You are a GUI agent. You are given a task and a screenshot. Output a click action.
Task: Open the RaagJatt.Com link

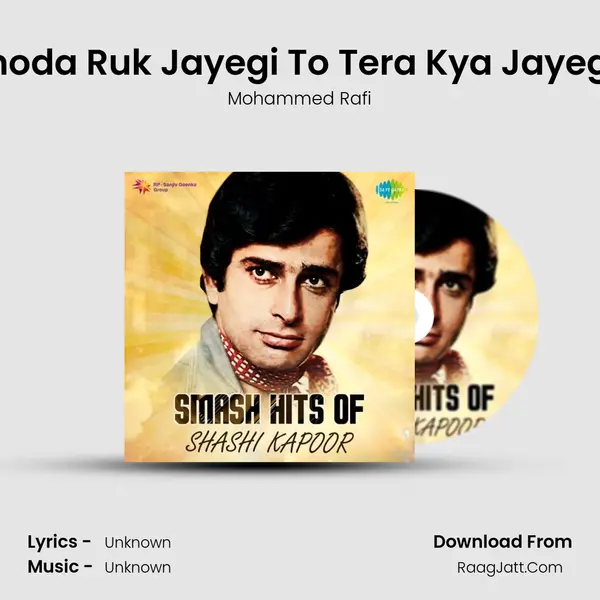(510, 567)
